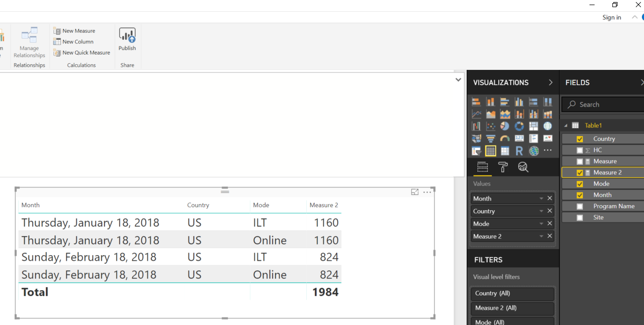
Task: Open dropdown for Month in Values
Action: tap(541, 198)
